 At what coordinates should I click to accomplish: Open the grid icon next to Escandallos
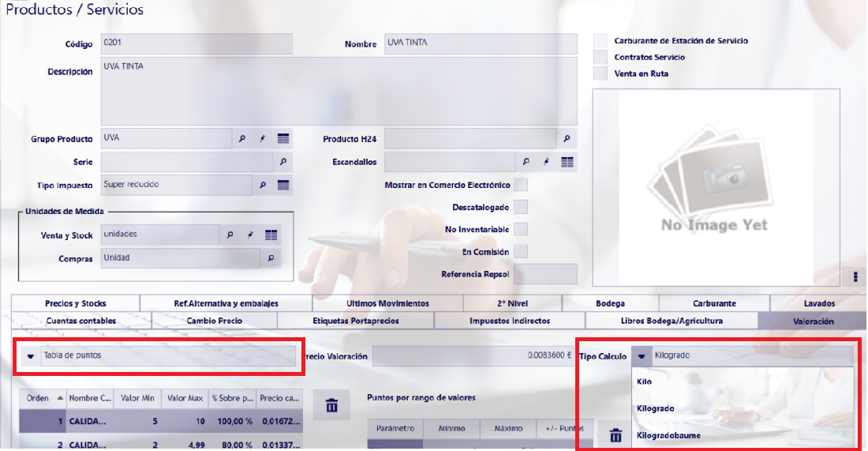[x=567, y=162]
